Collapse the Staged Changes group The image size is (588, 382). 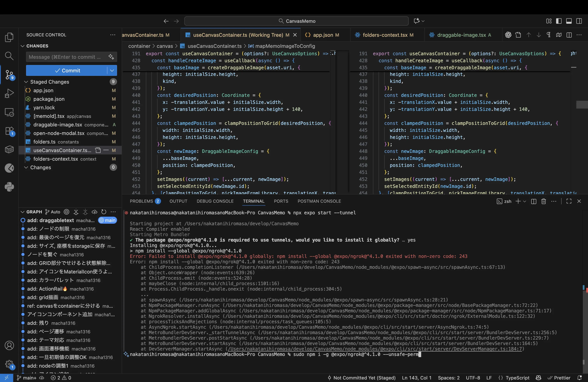[26, 82]
